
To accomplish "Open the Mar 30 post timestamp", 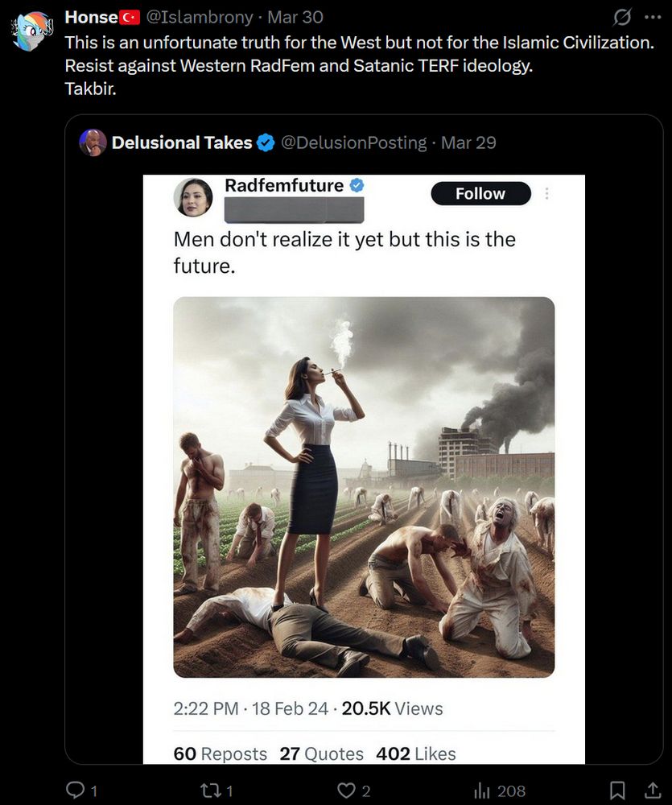I will (x=294, y=18).
